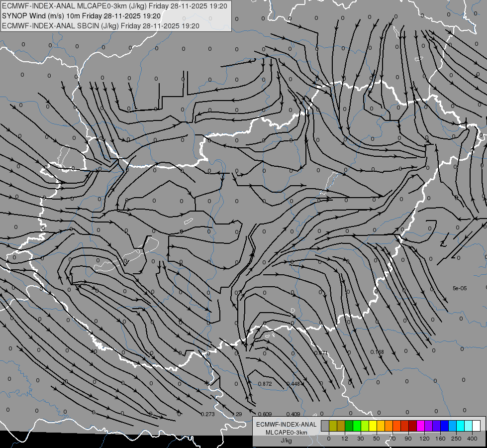Pick the pure blue legend swatch
Screen dimensions: 487x448
pos(444,426)
